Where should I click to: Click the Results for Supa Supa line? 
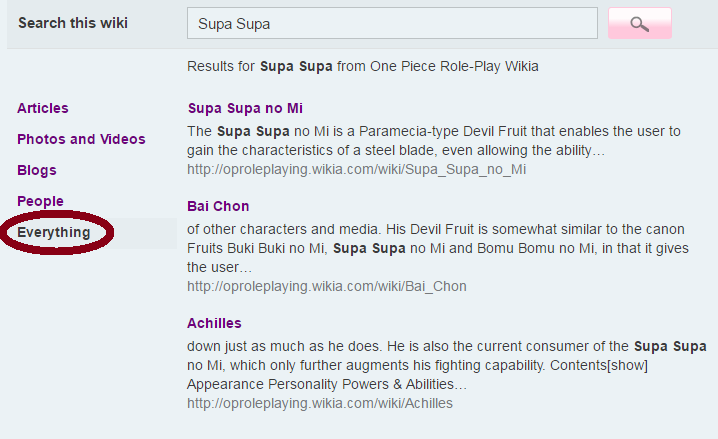coord(362,67)
